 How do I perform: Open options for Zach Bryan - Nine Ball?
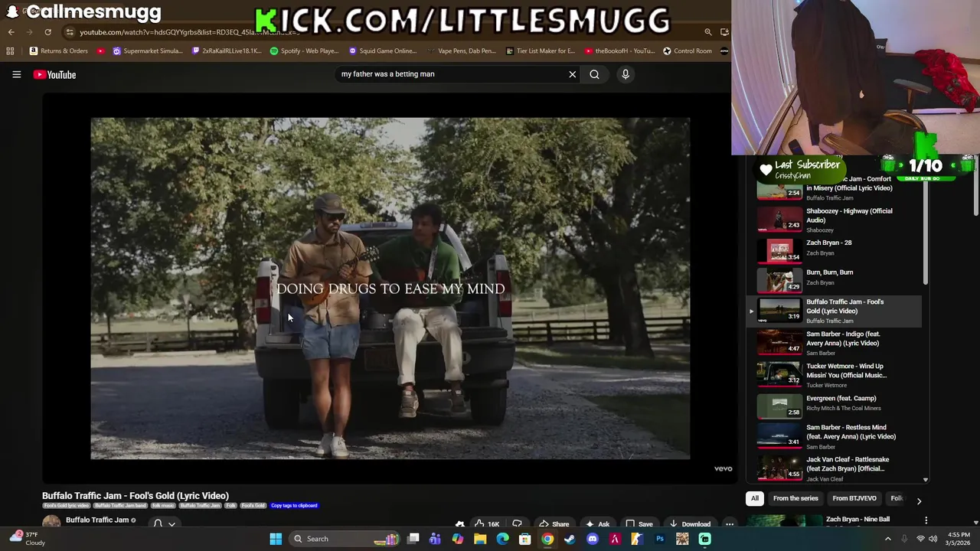coord(926,520)
